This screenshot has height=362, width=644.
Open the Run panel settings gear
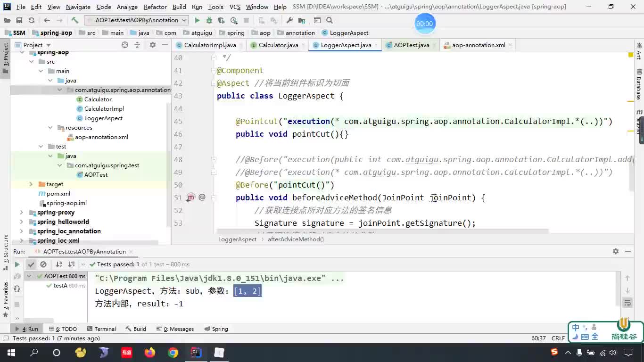(x=615, y=251)
